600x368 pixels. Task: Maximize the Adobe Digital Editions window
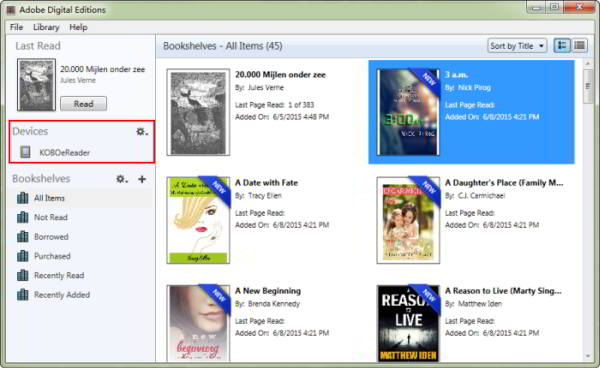coord(554,8)
